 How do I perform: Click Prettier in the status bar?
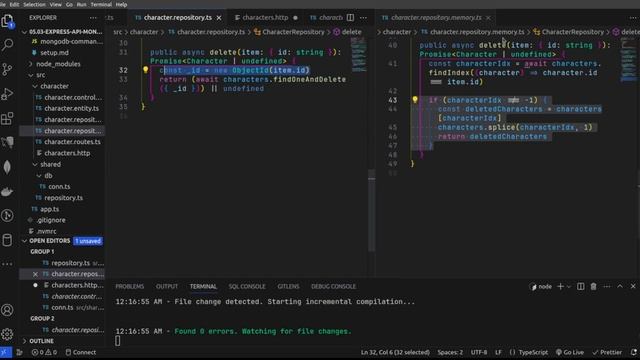point(607,352)
